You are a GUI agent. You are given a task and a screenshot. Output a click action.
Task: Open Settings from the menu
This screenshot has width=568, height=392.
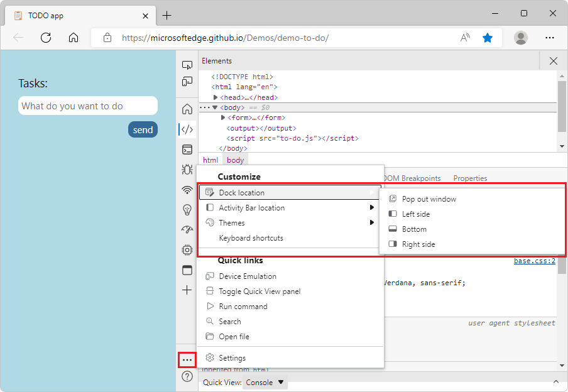tap(290, 358)
